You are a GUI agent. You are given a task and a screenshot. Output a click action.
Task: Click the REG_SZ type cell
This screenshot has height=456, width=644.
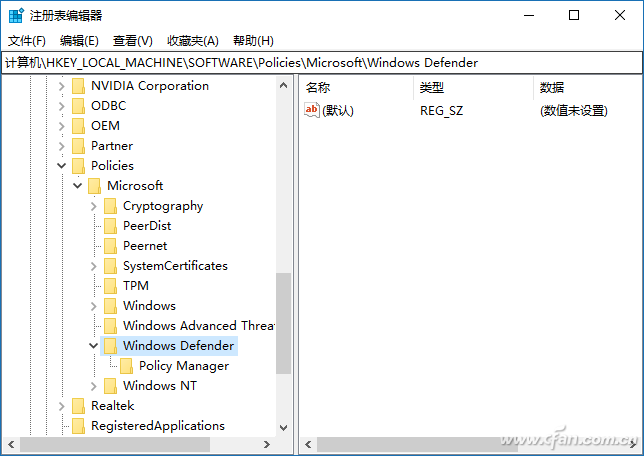(441, 111)
